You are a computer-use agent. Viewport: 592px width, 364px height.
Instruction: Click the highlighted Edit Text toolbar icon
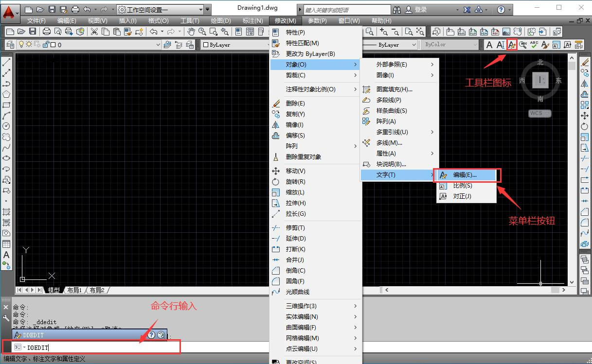click(511, 44)
